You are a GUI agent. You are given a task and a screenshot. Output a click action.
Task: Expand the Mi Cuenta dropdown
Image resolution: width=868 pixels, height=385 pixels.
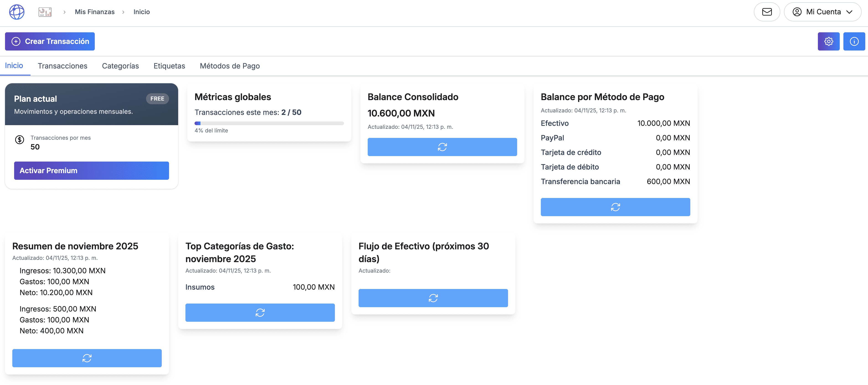pyautogui.click(x=823, y=12)
